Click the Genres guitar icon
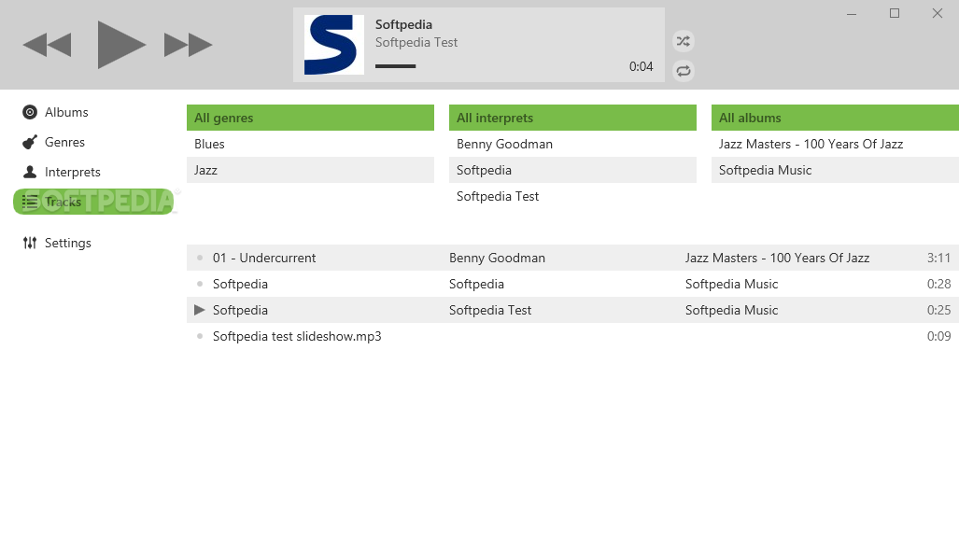Image resolution: width=959 pixels, height=560 pixels. 30,142
